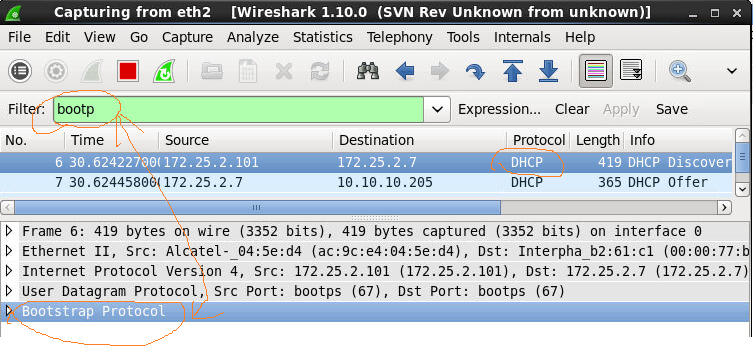Show more toolbar items chevron
The height and width of the screenshot is (360, 753).
click(732, 72)
